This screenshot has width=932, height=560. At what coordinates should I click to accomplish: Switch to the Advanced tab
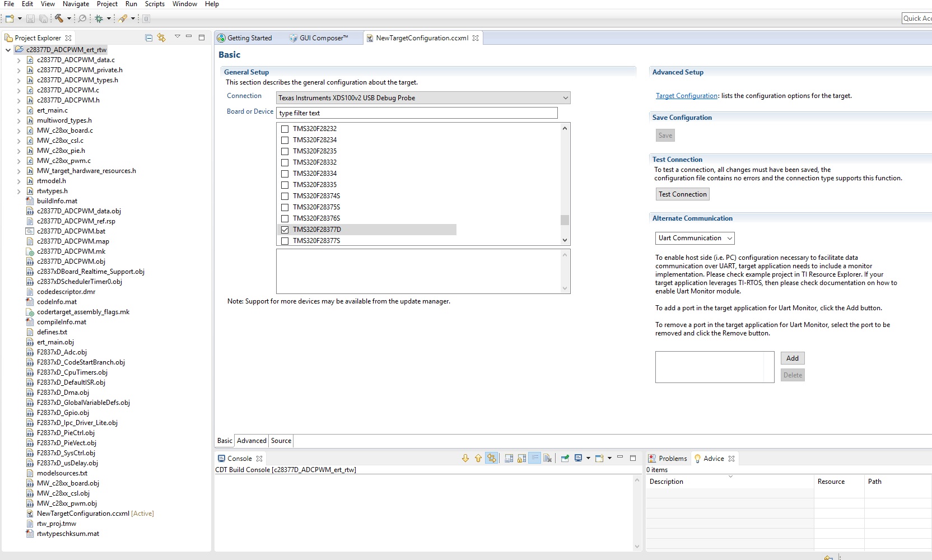251,441
